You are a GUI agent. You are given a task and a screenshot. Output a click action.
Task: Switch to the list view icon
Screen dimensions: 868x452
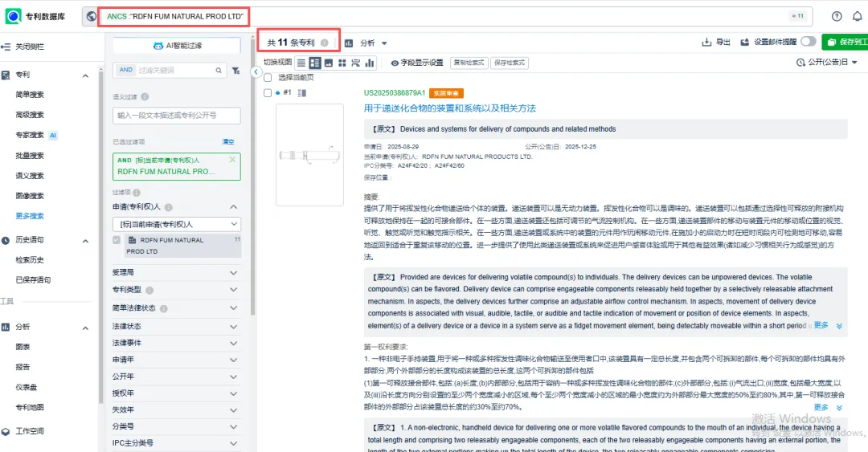point(301,63)
